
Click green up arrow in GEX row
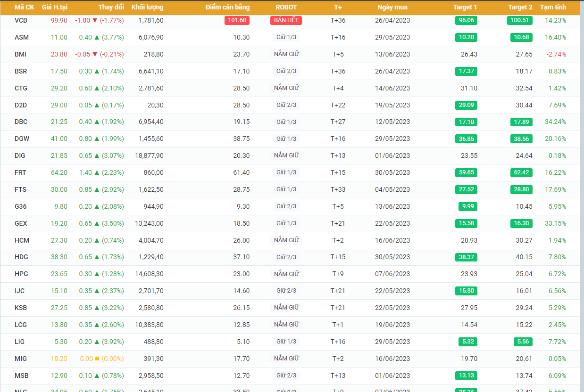(x=97, y=223)
